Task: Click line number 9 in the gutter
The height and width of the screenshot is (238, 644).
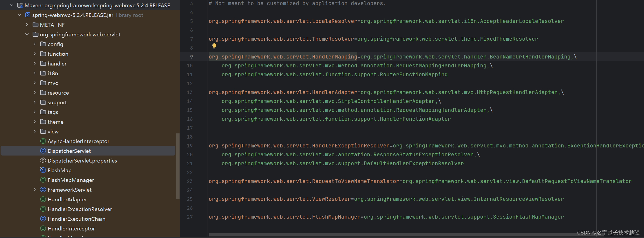Action: pos(191,57)
